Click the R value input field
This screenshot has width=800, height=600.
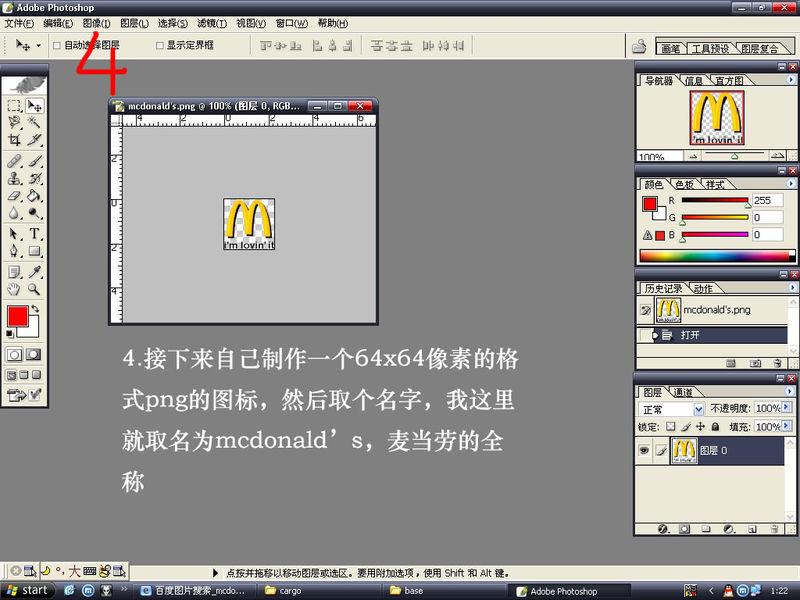pos(767,201)
